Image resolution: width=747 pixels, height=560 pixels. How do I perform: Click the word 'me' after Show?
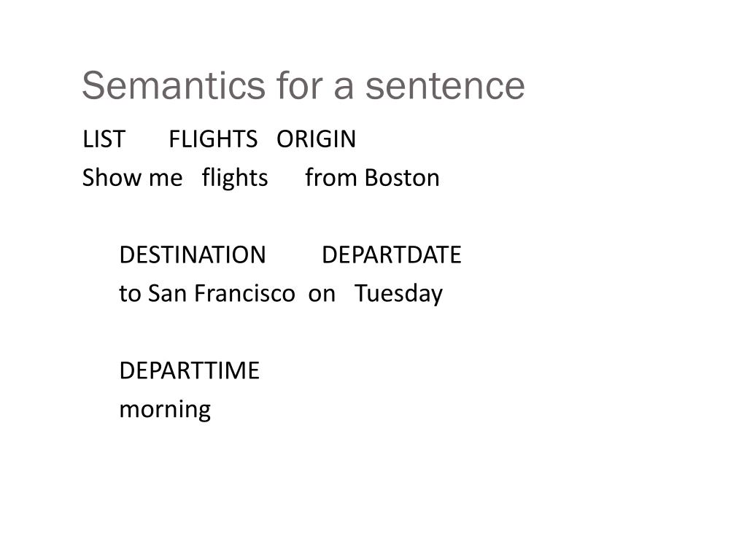[x=166, y=179]
